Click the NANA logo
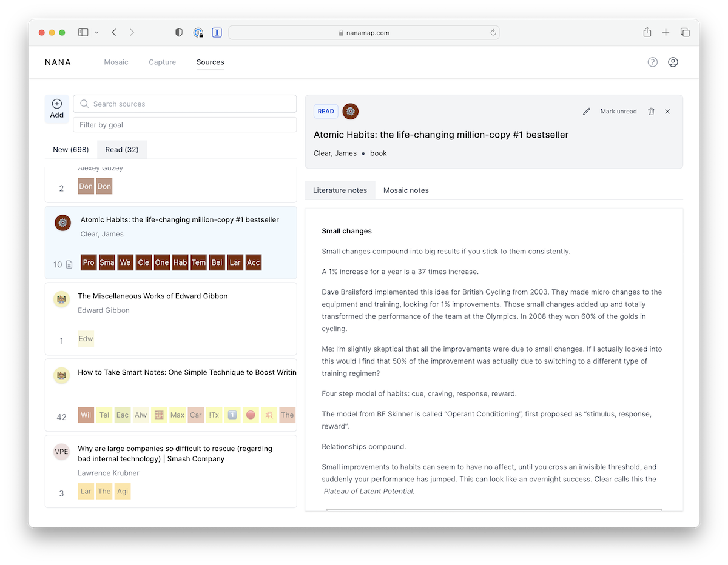This screenshot has height=565, width=728. coord(58,62)
